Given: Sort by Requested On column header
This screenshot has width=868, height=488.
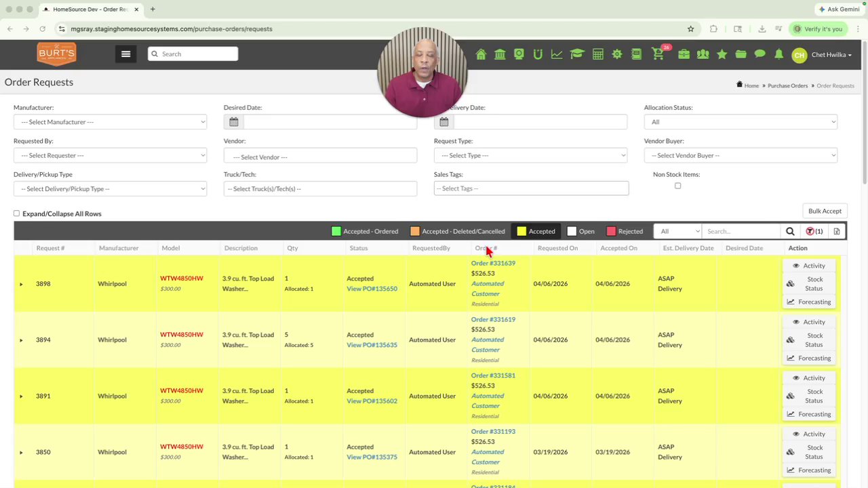Looking at the screenshot, I should pyautogui.click(x=557, y=248).
